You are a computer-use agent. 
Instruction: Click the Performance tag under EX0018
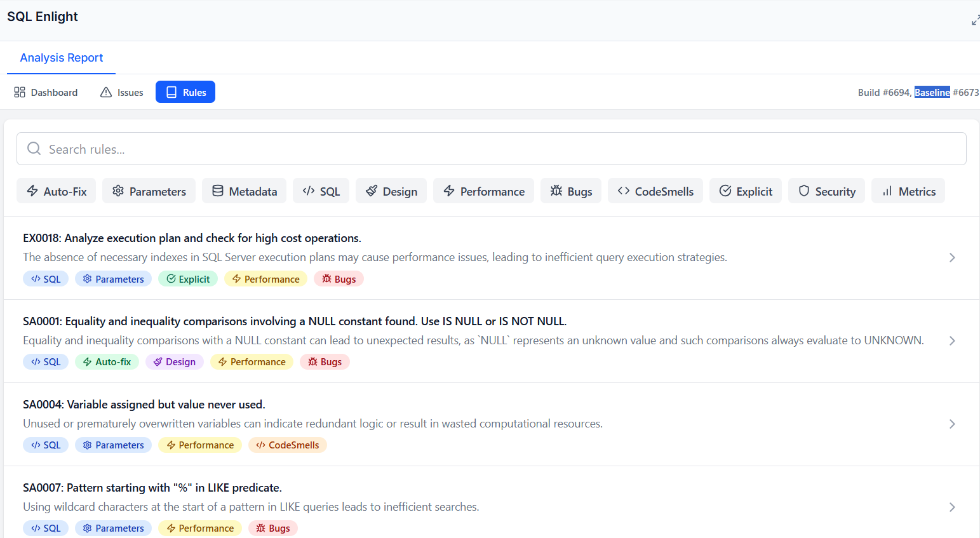[x=265, y=279]
